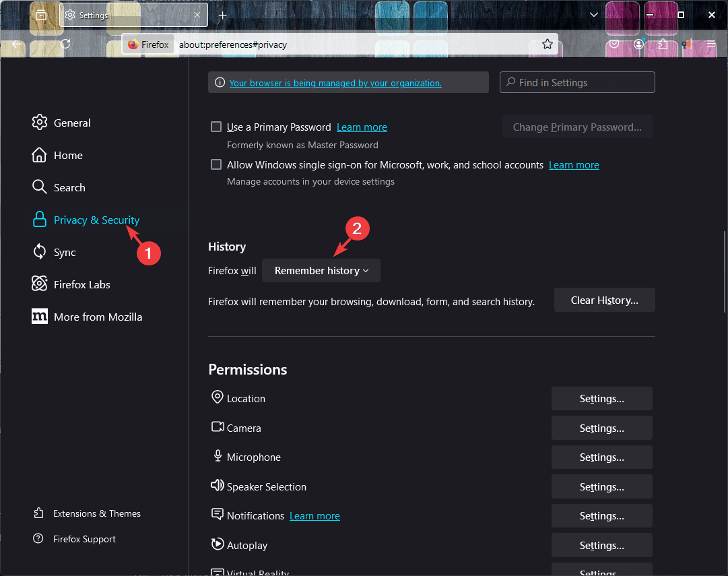Click the Firefox Support question mark icon
The image size is (728, 576).
pyautogui.click(x=38, y=538)
